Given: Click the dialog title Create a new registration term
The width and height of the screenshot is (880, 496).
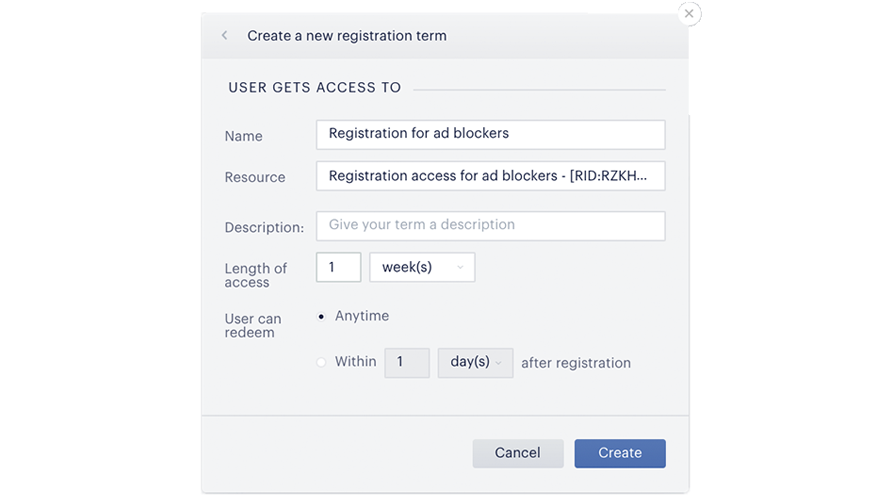Looking at the screenshot, I should 347,36.
